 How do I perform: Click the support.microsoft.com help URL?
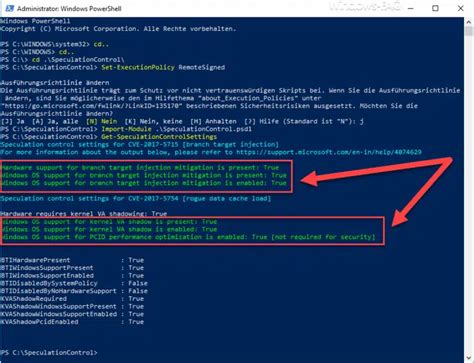(x=329, y=152)
